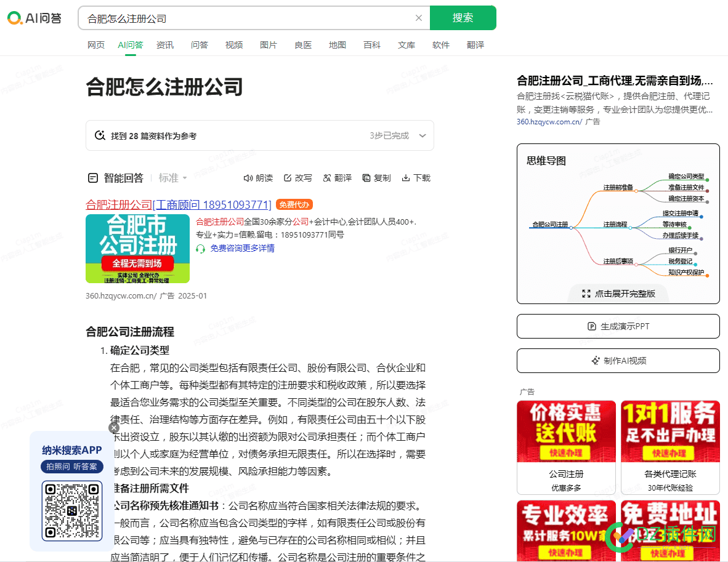Click the 确定公司类型 list heading
Screen dimensions: 728x562
coord(140,350)
